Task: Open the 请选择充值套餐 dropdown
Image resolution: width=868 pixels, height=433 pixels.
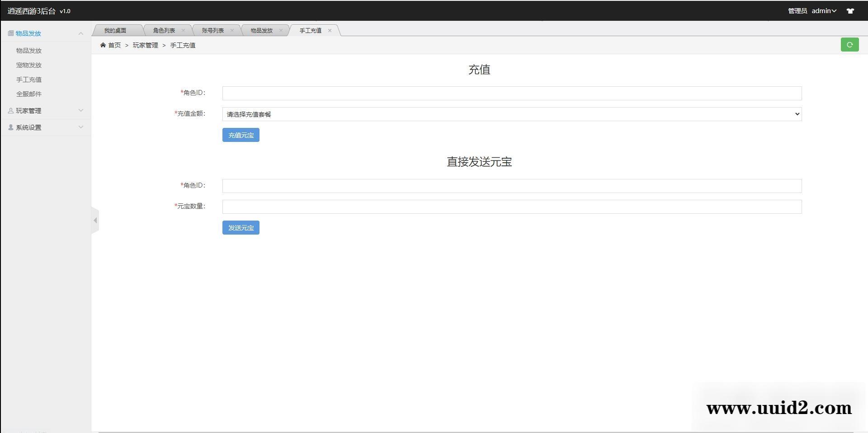Action: 511,114
